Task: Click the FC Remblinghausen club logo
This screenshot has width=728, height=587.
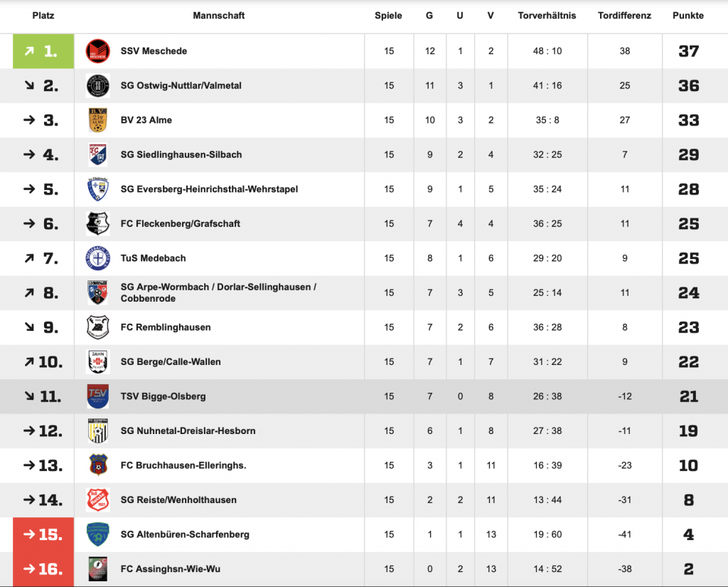Action: (x=97, y=327)
